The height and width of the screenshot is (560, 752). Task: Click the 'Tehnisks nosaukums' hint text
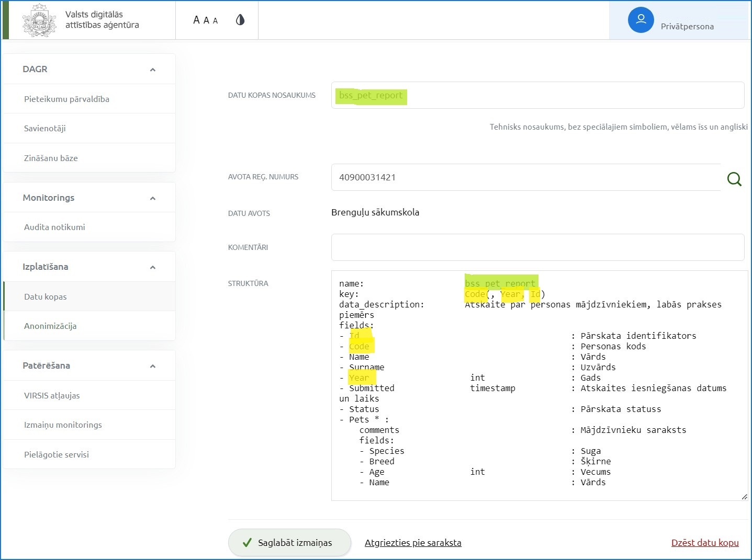click(x=619, y=127)
